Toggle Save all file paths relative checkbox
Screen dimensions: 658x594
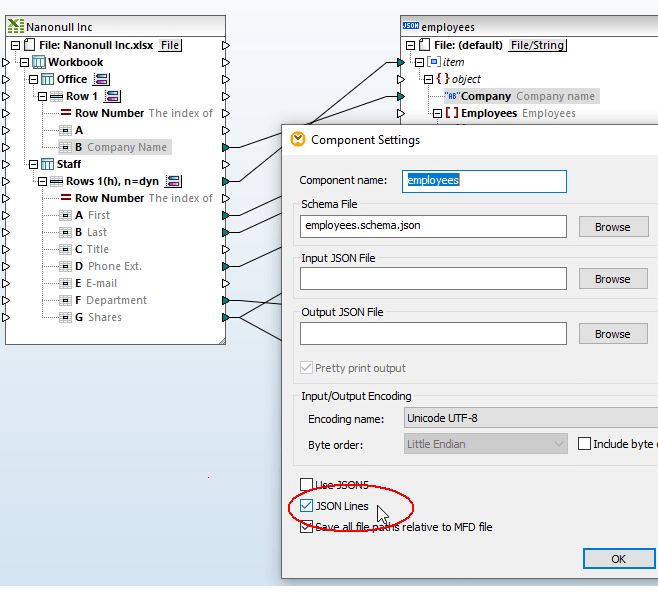click(x=307, y=527)
